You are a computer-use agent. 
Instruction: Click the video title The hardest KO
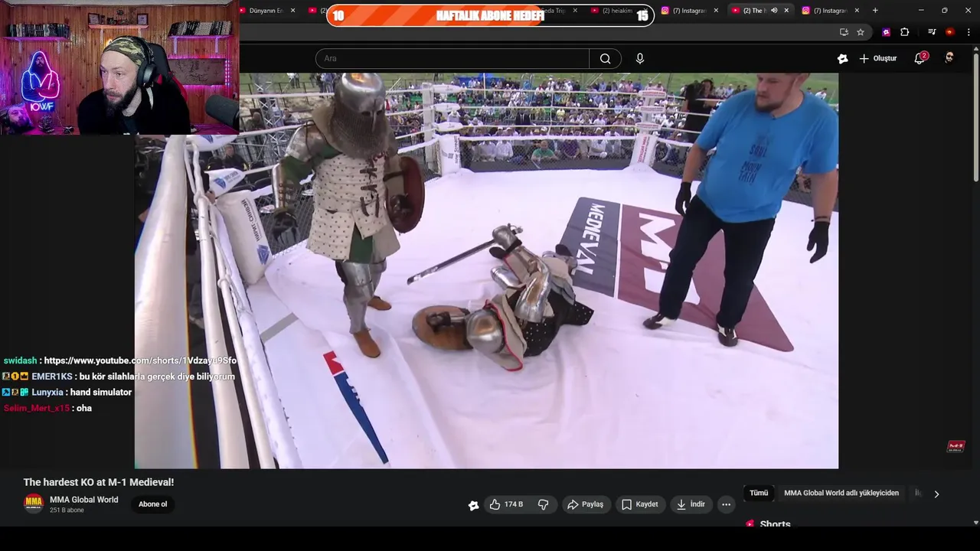pyautogui.click(x=99, y=482)
